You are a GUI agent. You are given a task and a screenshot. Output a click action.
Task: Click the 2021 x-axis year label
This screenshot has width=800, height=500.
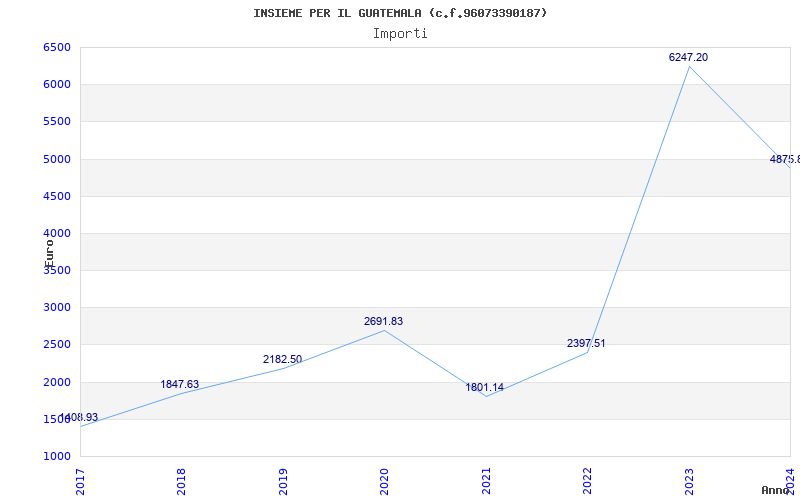(486, 482)
